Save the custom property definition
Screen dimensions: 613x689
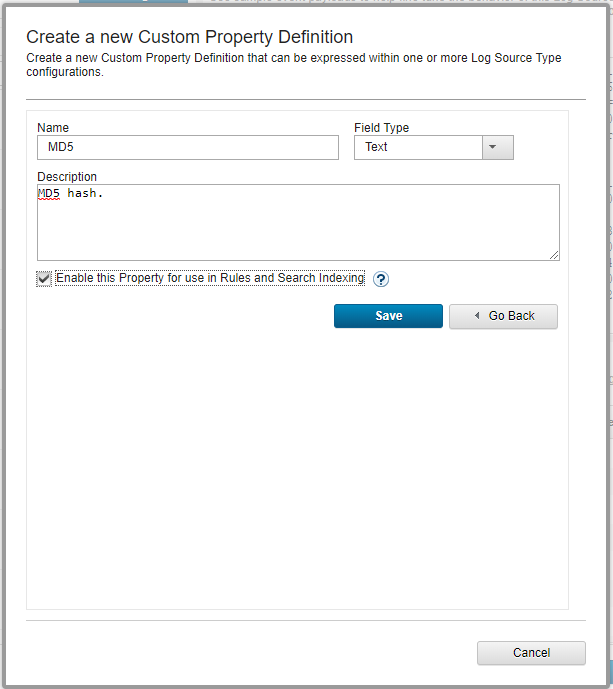pyautogui.click(x=388, y=316)
